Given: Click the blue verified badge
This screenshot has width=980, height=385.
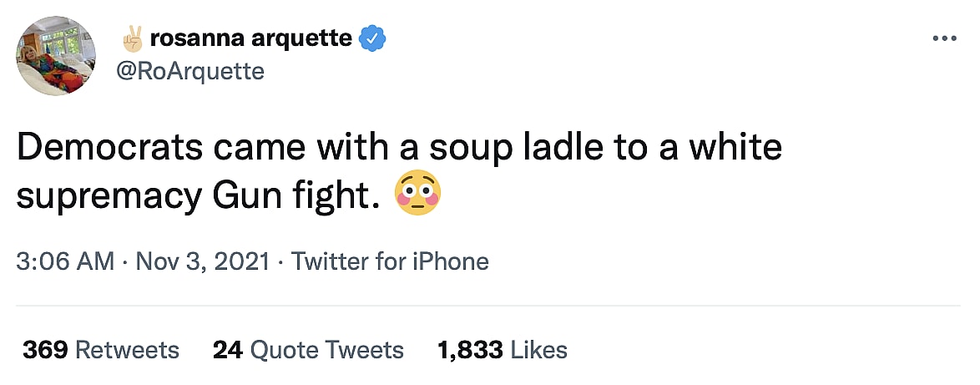Looking at the screenshot, I should click(371, 38).
